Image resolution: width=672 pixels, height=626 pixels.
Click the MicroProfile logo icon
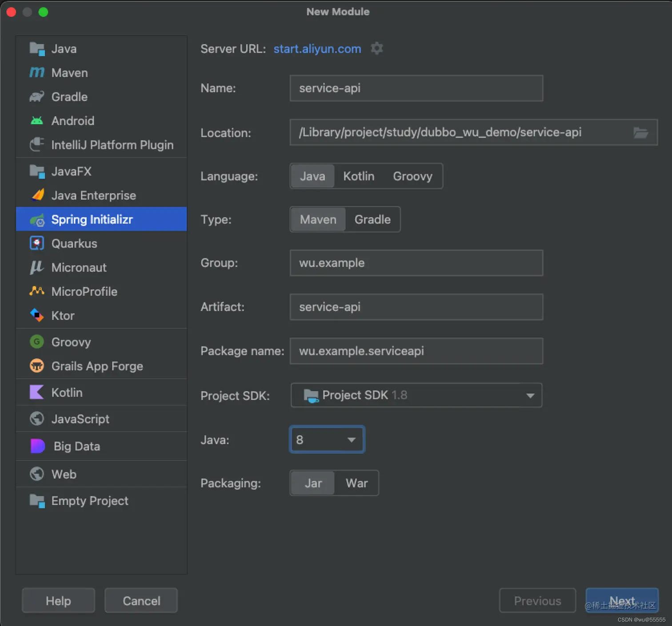pos(37,291)
